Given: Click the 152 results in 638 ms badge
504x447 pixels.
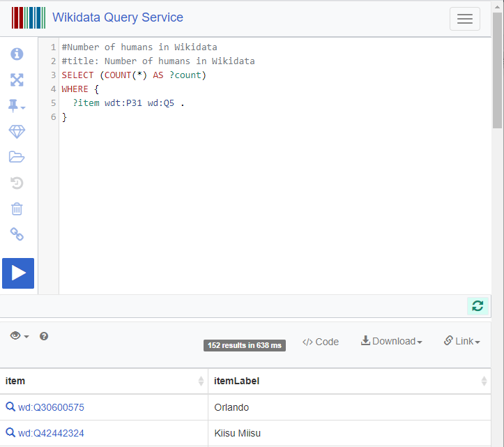Looking at the screenshot, I should 245,345.
